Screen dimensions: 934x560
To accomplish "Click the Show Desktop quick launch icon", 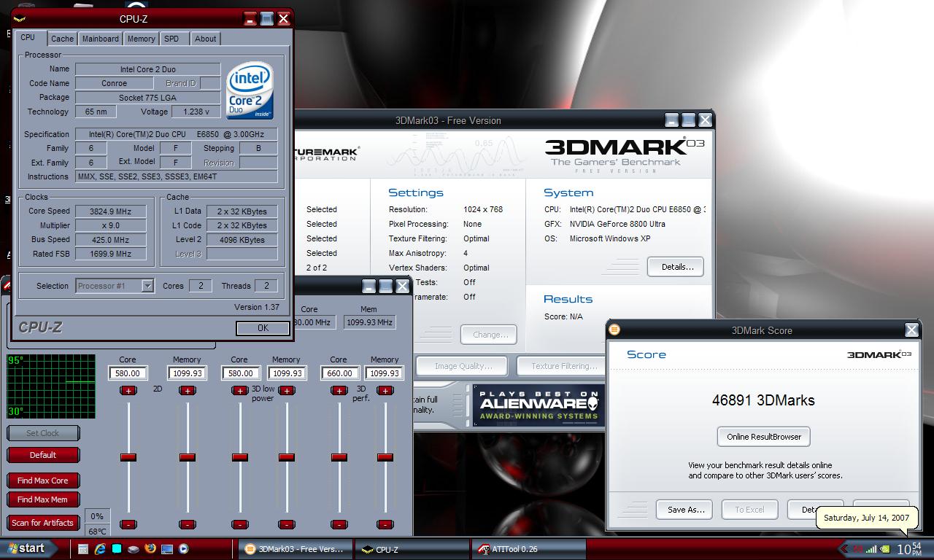I will click(x=167, y=549).
